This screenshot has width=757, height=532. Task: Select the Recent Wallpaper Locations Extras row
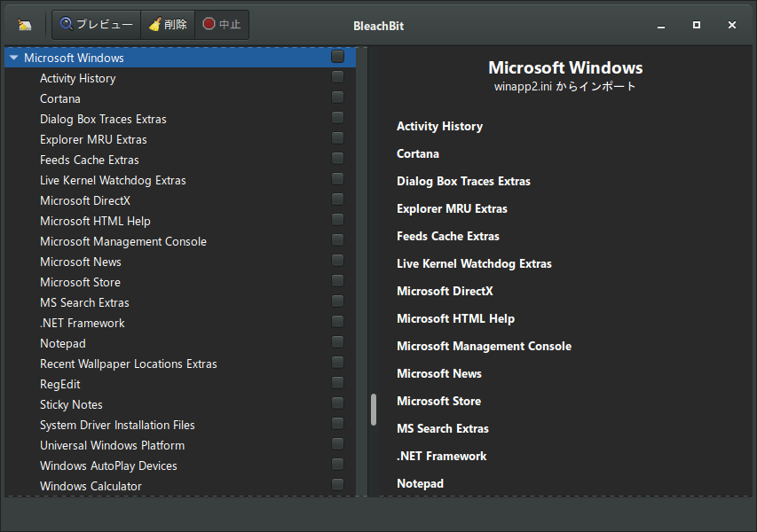pyautogui.click(x=180, y=364)
